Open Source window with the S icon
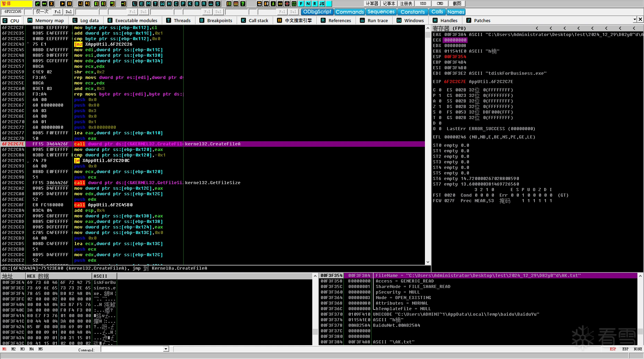The width and height of the screenshot is (644, 359). 218,3
